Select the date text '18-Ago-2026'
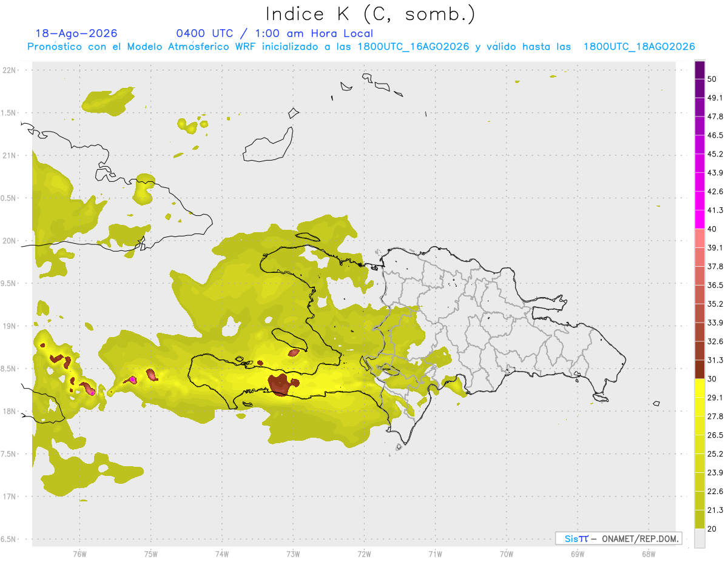728x562 pixels. [76, 33]
